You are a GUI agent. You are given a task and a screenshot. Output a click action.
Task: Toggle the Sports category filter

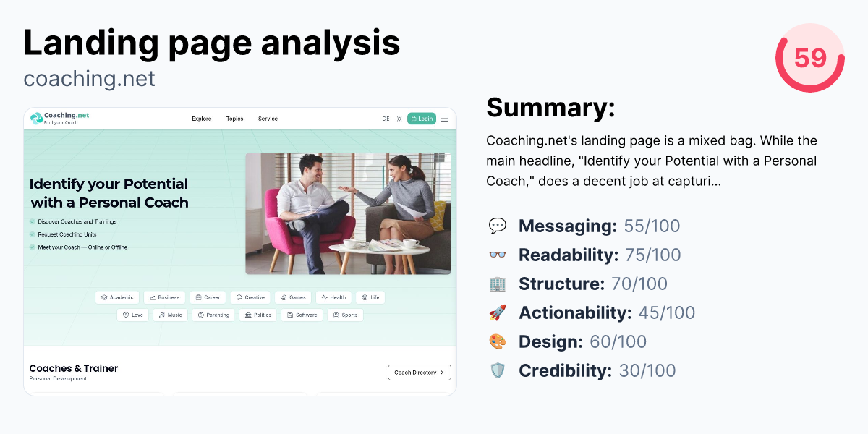(x=345, y=315)
